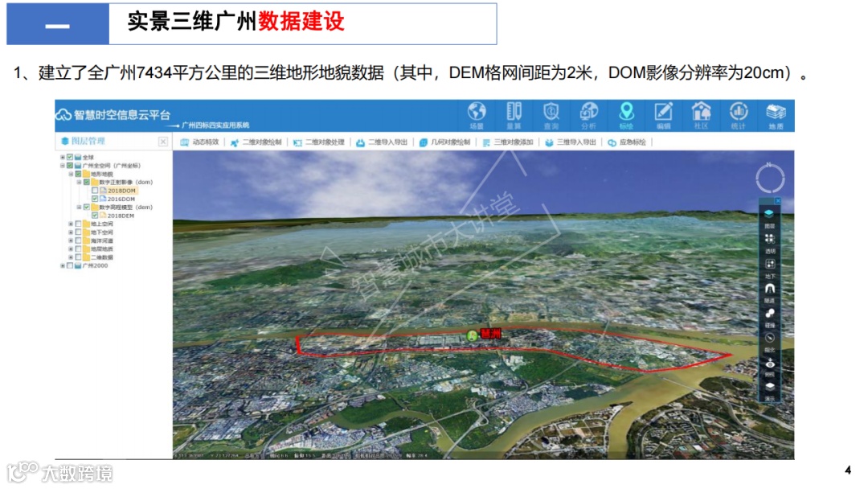Click the green 琶洲 location marker
Screen dimensions: 868x489
click(x=472, y=335)
